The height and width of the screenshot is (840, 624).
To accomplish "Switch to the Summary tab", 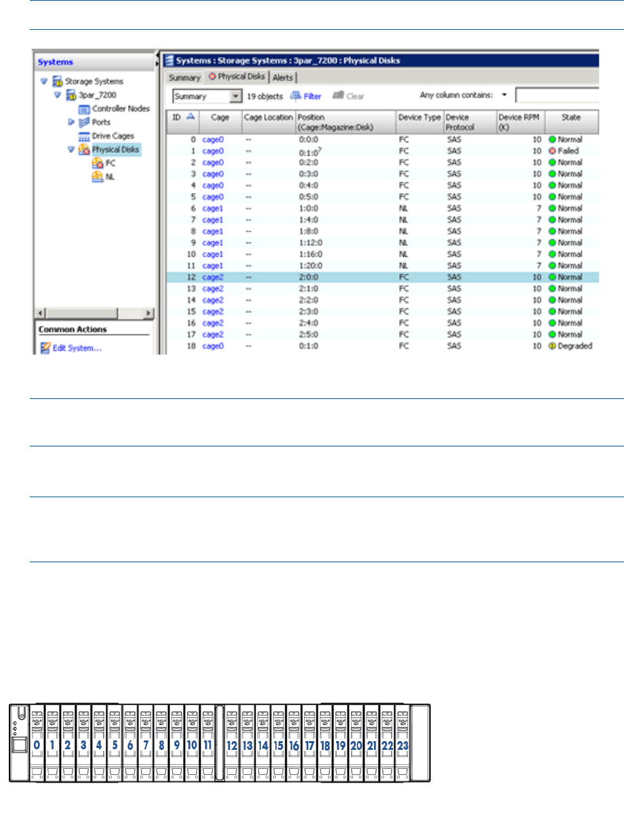I will coord(184,78).
